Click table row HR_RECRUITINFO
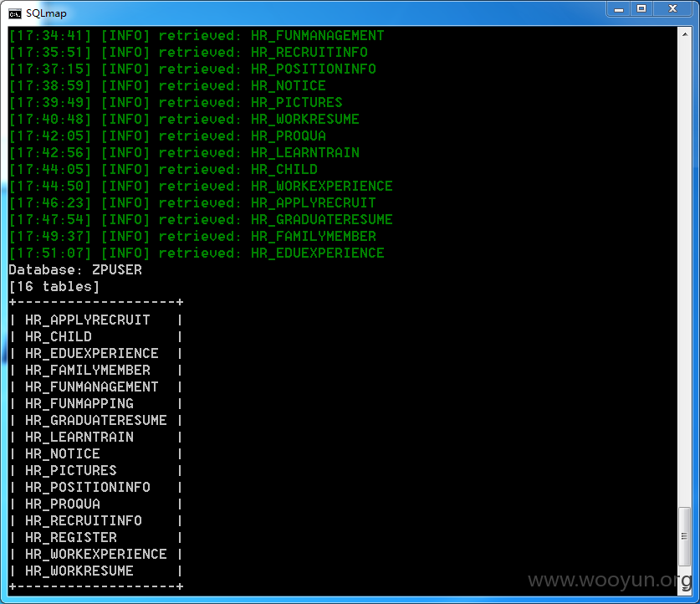This screenshot has width=700, height=604. click(96, 521)
